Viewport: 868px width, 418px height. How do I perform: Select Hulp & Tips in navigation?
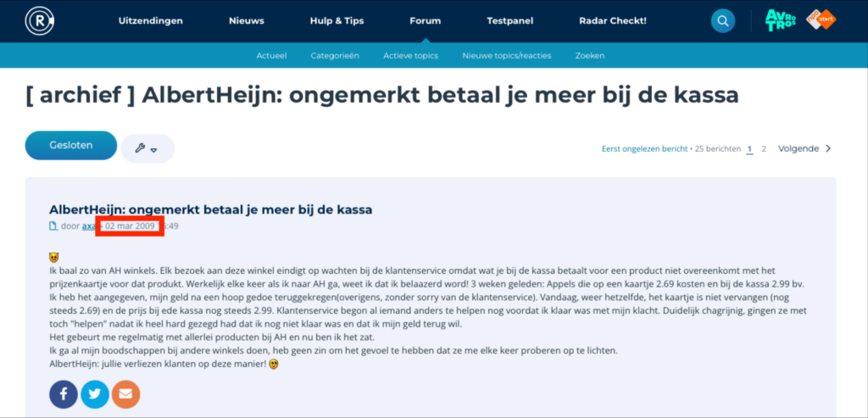[336, 20]
